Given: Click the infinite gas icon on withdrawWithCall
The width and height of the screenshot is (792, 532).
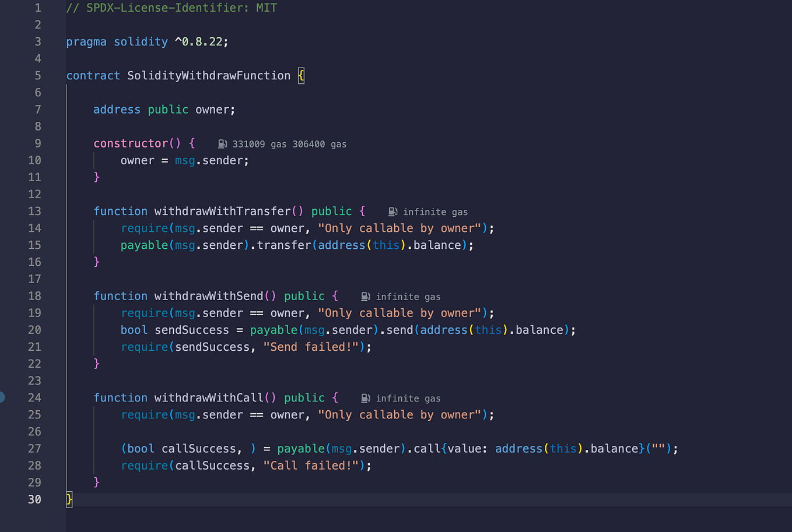Looking at the screenshot, I should tap(365, 398).
